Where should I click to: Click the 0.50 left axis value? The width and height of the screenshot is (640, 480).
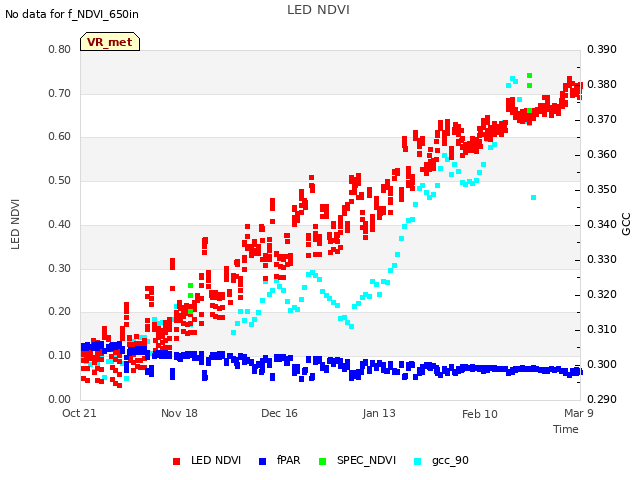click(60, 180)
